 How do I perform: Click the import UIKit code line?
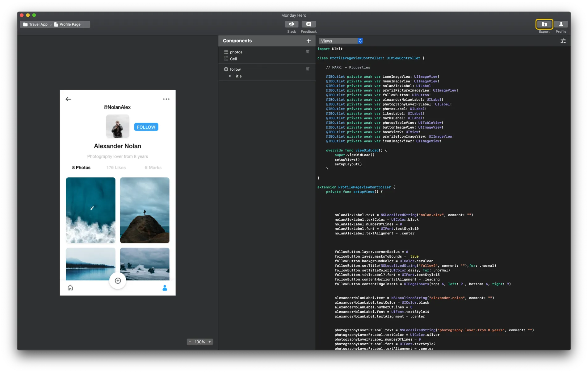pyautogui.click(x=330, y=49)
